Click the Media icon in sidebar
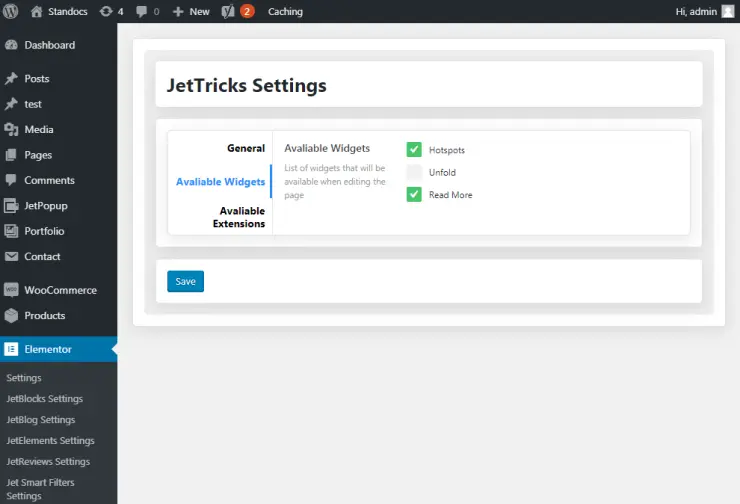 coord(11,129)
